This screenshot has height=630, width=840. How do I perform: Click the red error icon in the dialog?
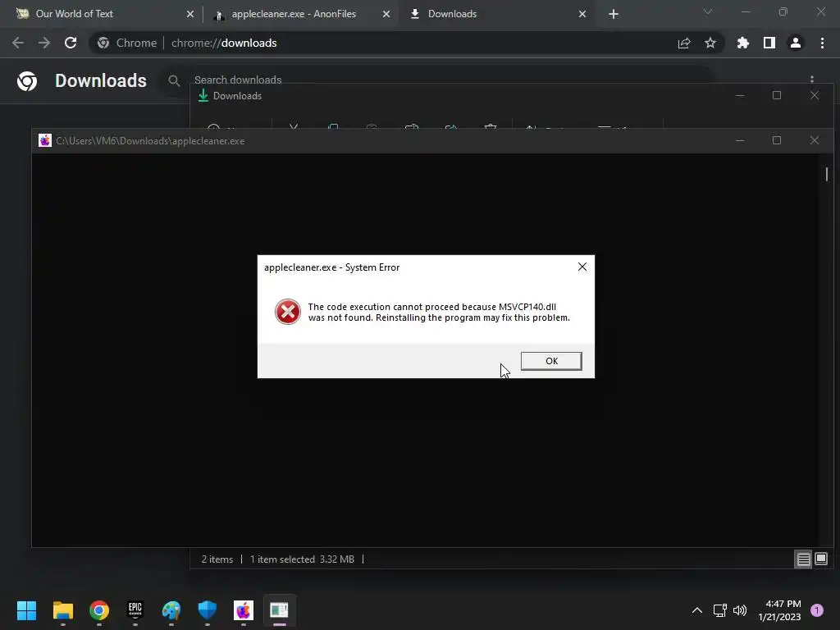tap(288, 312)
